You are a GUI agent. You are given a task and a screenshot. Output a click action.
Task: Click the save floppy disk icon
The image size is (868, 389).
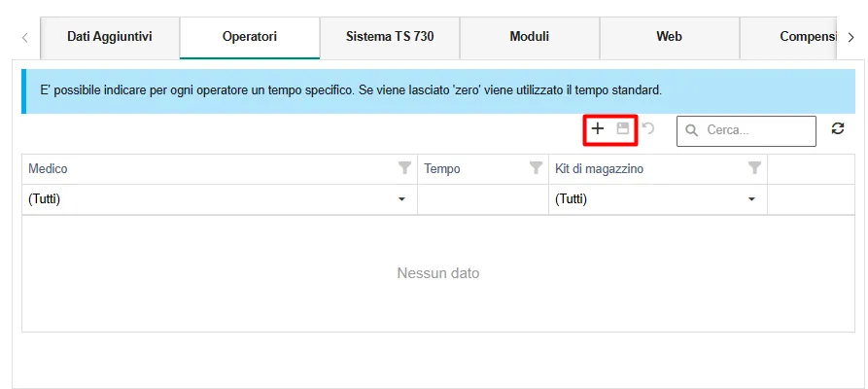tap(623, 129)
